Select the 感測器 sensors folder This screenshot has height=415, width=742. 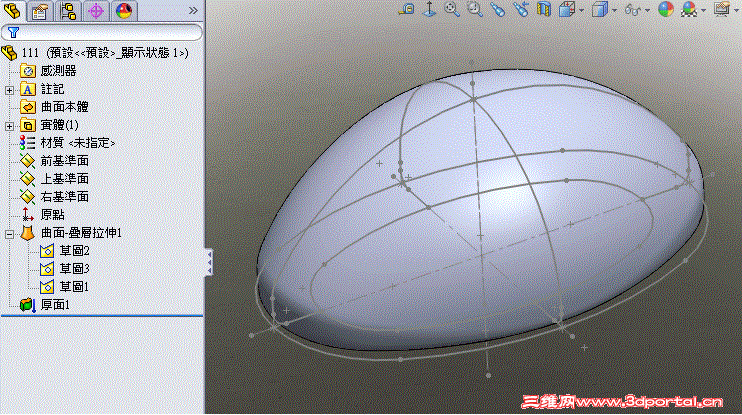tap(48, 71)
